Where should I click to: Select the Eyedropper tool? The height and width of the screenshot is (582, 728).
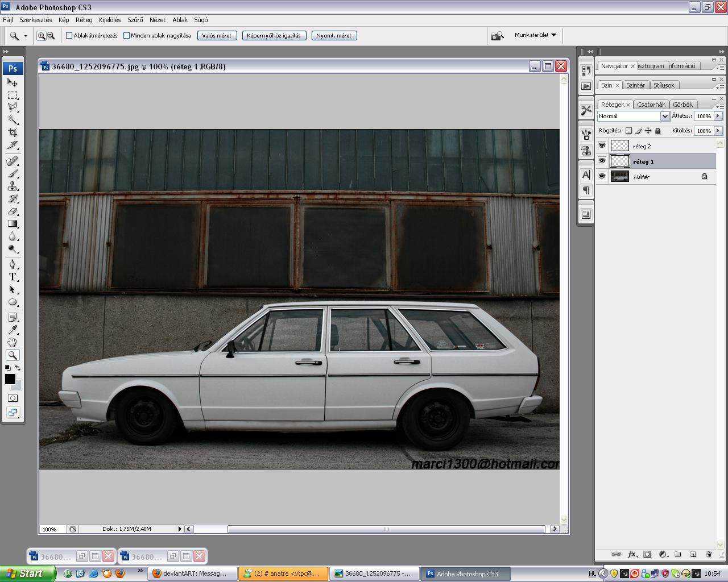[x=13, y=330]
